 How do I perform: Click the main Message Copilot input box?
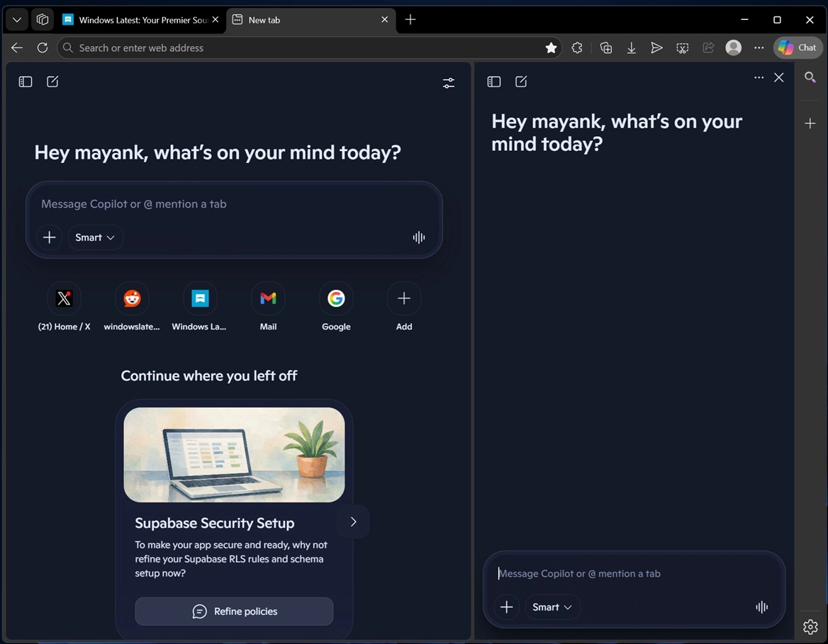coord(234,204)
